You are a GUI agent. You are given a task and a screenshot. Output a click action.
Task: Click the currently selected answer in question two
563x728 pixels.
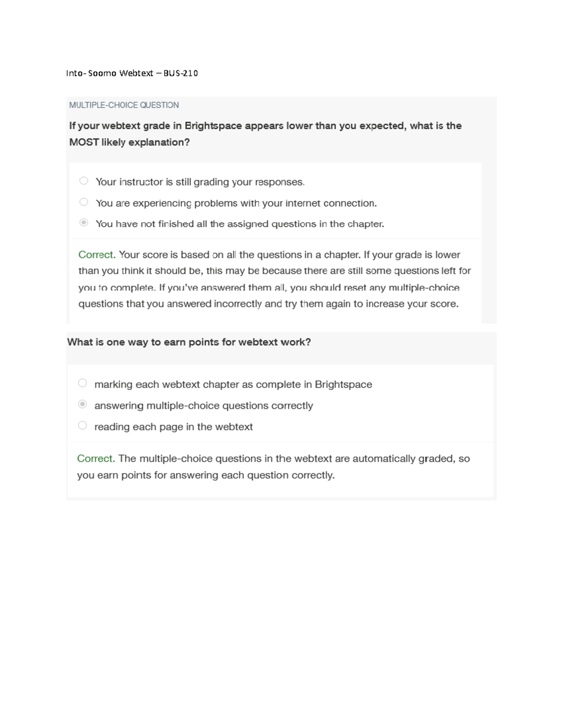(204, 405)
